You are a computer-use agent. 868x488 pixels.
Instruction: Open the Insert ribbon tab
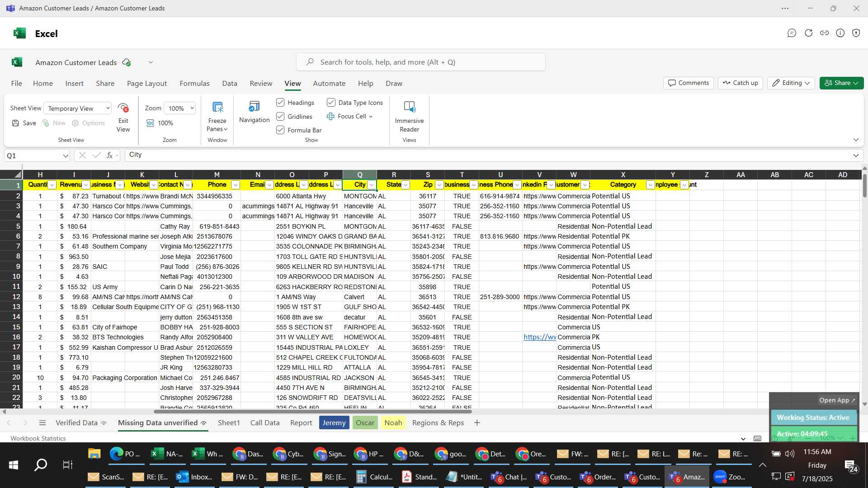(x=74, y=84)
